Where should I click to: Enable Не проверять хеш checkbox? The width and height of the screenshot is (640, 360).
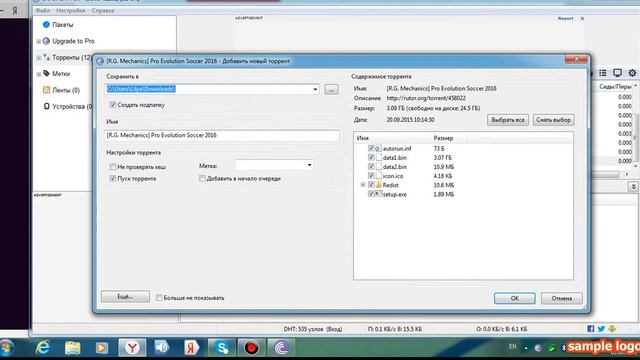pyautogui.click(x=113, y=167)
